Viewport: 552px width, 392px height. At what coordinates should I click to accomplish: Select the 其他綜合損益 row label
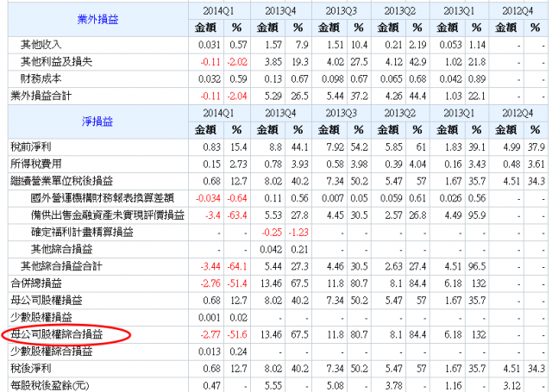[61, 249]
